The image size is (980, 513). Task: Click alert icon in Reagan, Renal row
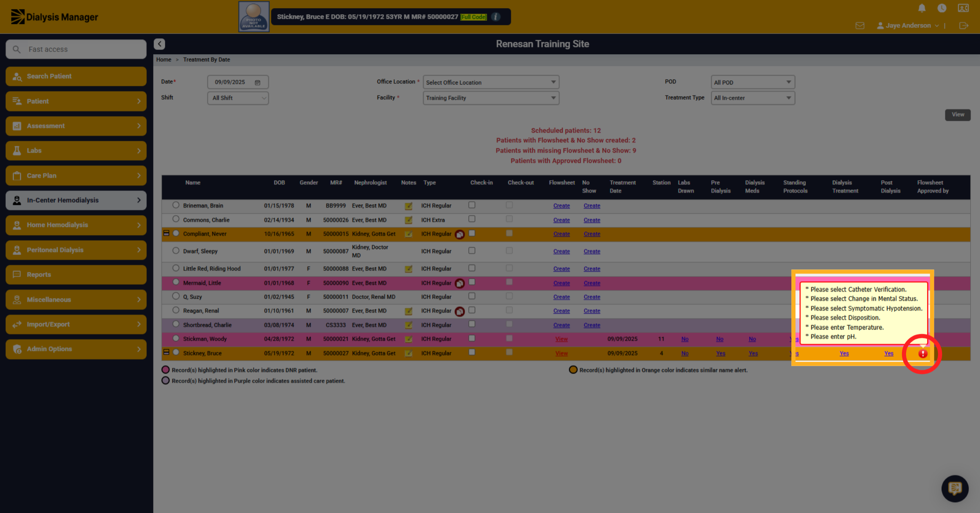click(460, 311)
